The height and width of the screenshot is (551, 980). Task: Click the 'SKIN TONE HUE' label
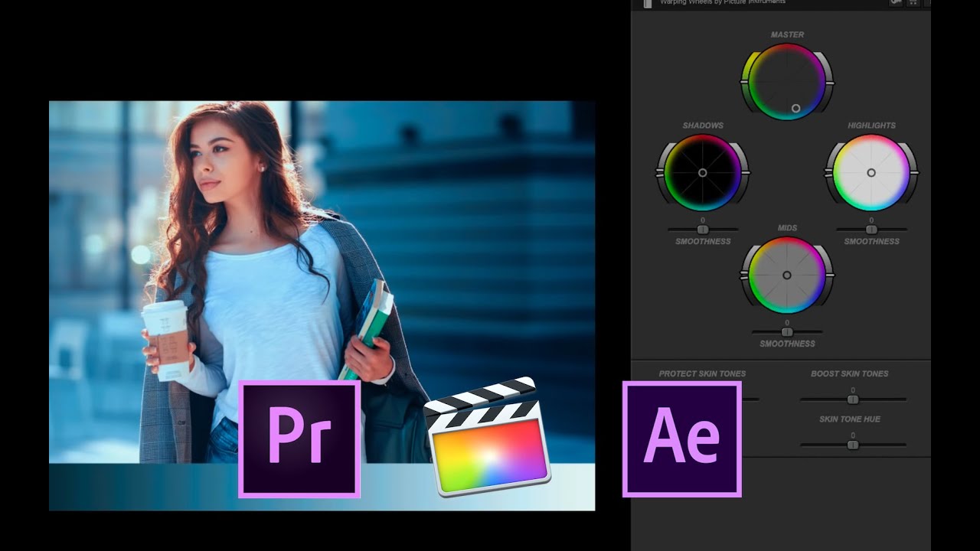tap(850, 419)
